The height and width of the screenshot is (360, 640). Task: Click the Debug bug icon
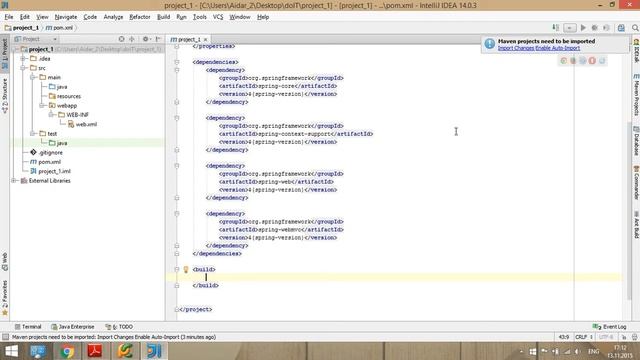pos(594,28)
